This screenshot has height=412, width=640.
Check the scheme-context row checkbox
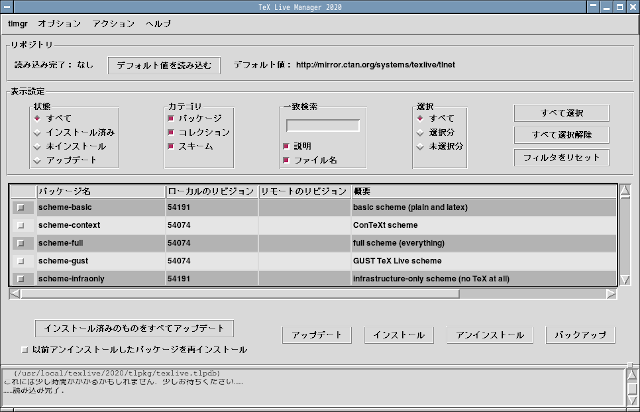pyautogui.click(x=21, y=225)
